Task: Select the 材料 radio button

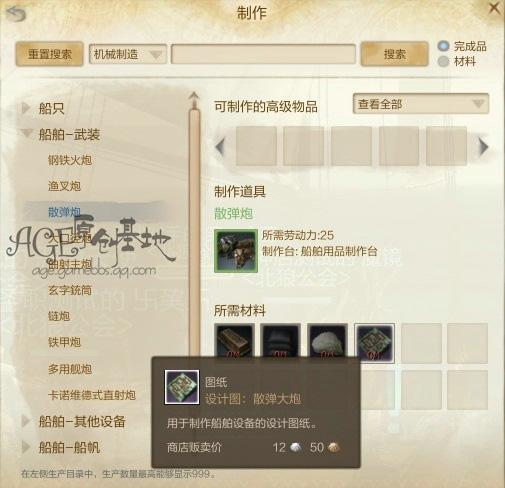Action: [x=443, y=61]
